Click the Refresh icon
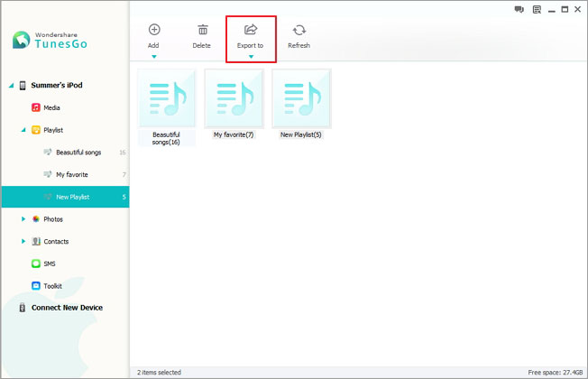The width and height of the screenshot is (588, 379). pyautogui.click(x=299, y=30)
